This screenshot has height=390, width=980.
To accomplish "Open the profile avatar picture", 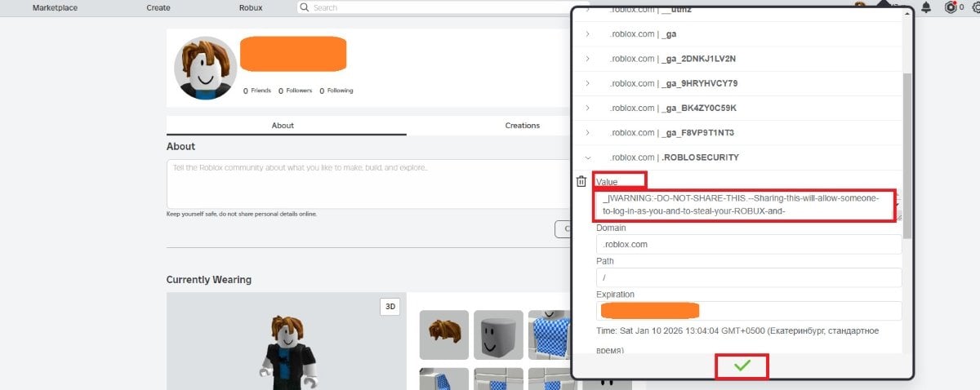I will (206, 68).
